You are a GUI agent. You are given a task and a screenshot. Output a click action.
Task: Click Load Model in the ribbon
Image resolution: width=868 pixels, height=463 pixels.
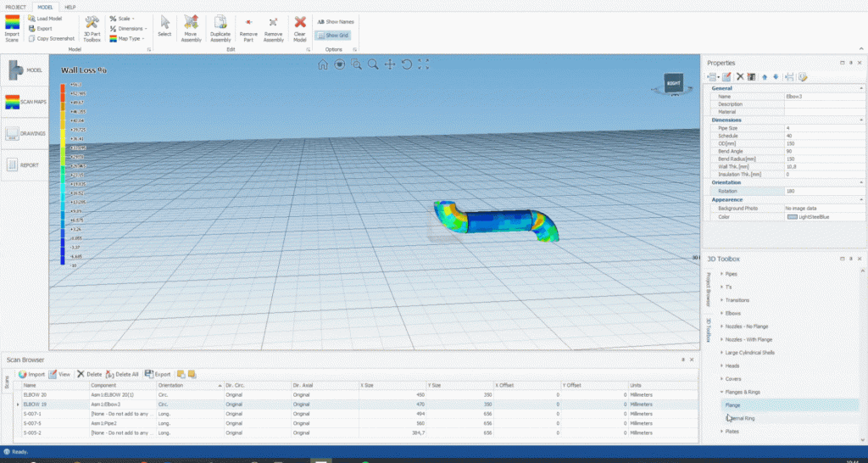point(45,19)
